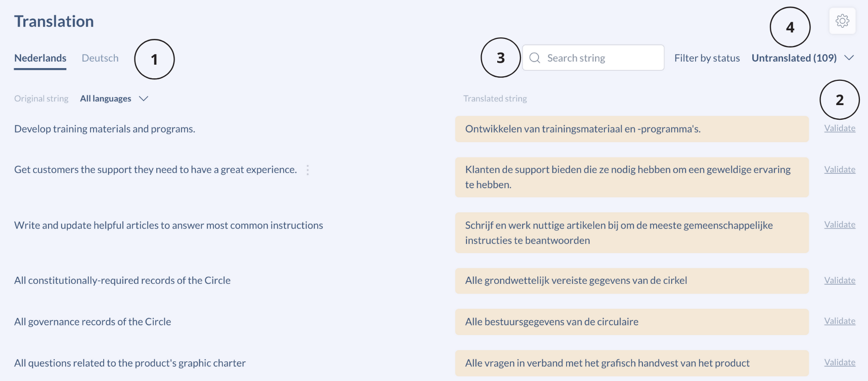Viewport: 868px width, 381px height.
Task: Open translation settings gear icon
Action: pos(842,21)
